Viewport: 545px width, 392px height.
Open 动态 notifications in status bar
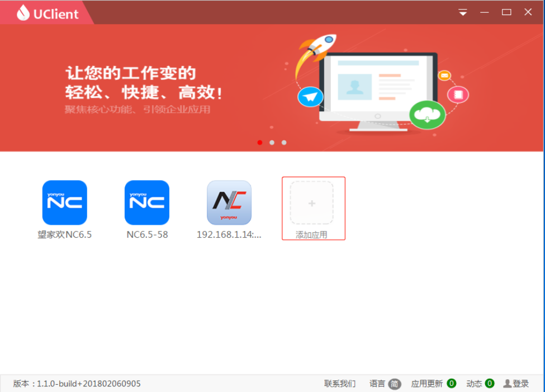point(474,384)
